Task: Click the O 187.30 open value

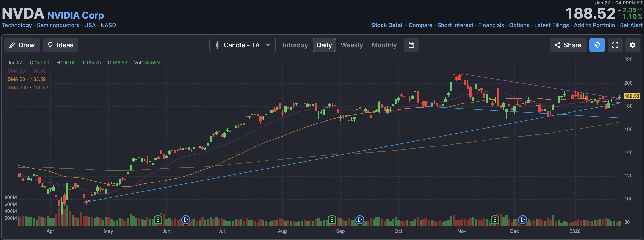Action: (40, 63)
